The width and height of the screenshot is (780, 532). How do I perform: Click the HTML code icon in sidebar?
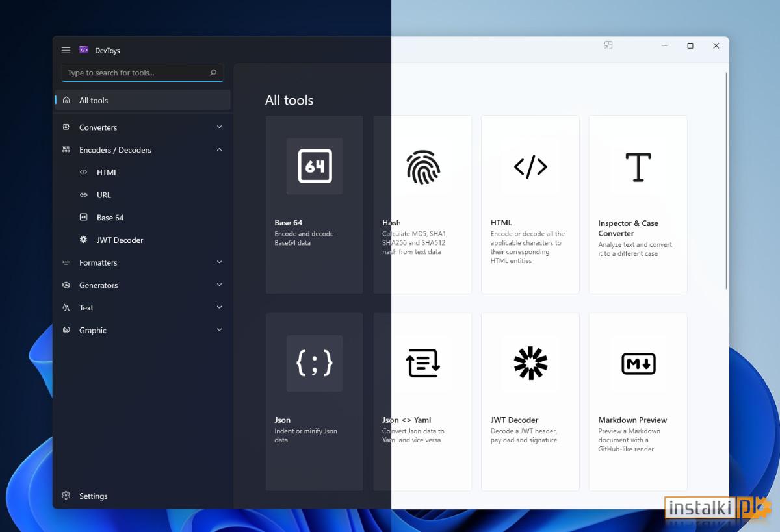click(x=84, y=172)
